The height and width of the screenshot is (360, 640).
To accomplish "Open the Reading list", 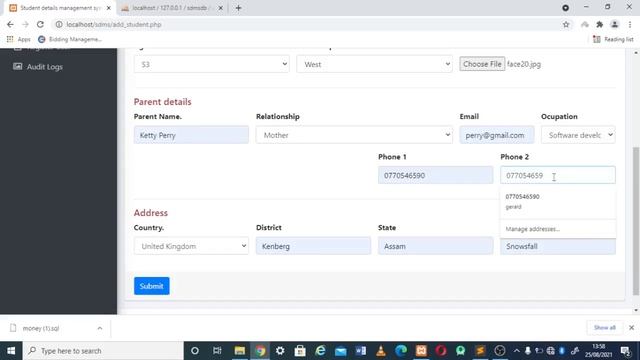I will [613, 39].
